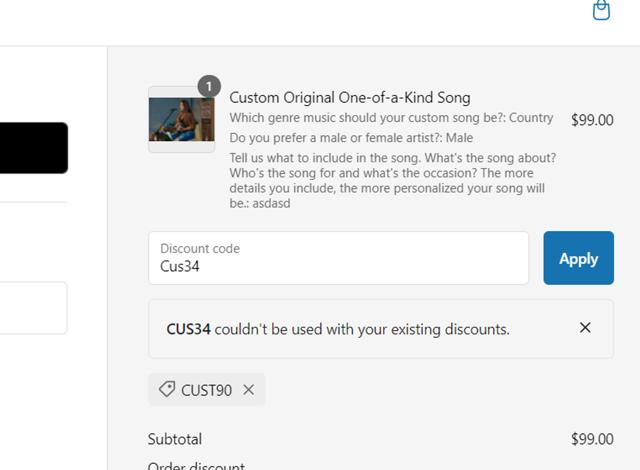Click the tag icon beside CUST90
The width and height of the screenshot is (640, 470).
click(x=166, y=390)
